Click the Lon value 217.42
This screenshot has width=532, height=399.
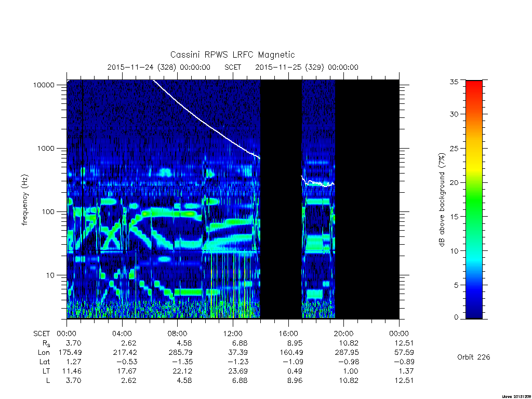click(x=125, y=353)
